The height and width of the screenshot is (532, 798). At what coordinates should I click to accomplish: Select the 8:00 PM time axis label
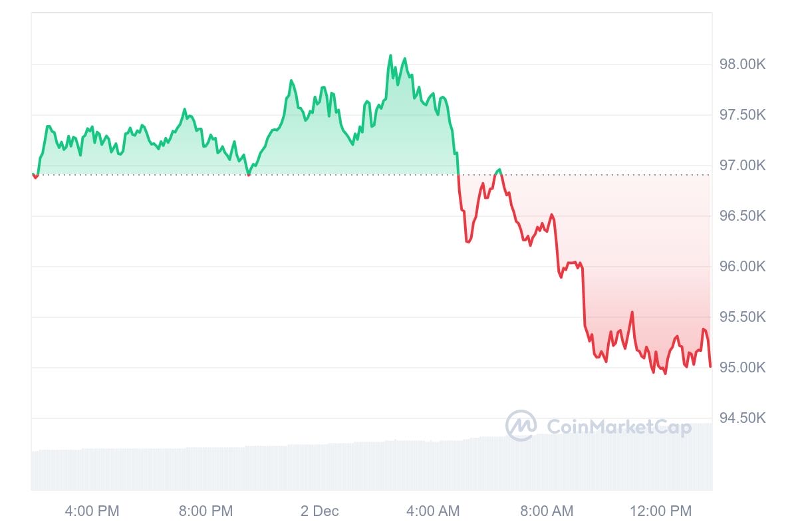[x=205, y=511]
